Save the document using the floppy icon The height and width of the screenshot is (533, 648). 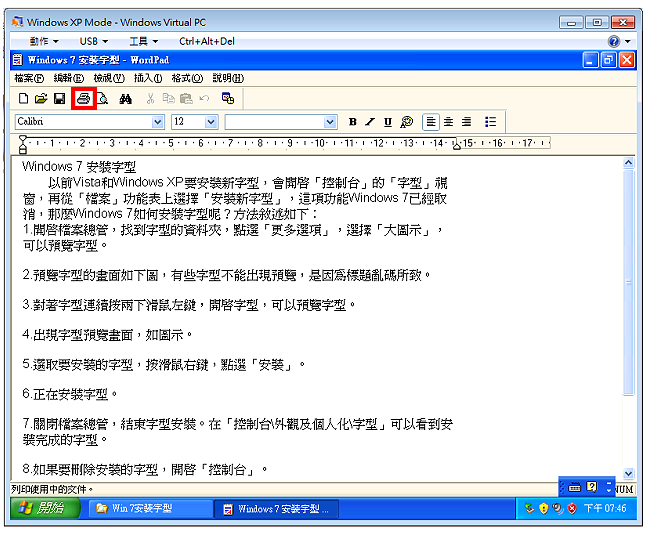click(60, 98)
